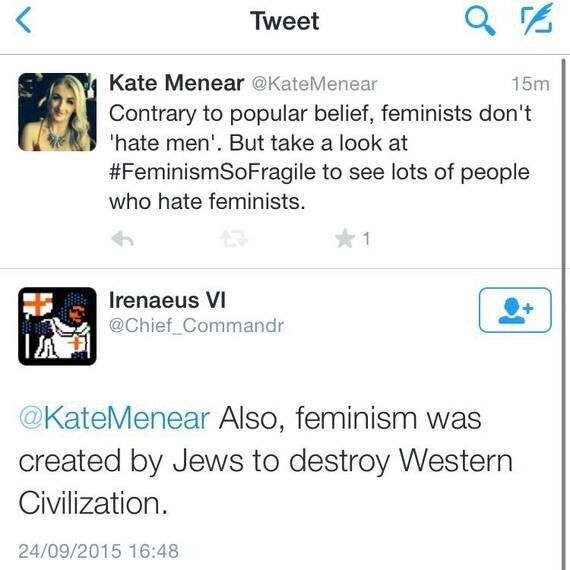Favorite Kate Menear's tweet with the star
The image size is (570, 570).
344,239
